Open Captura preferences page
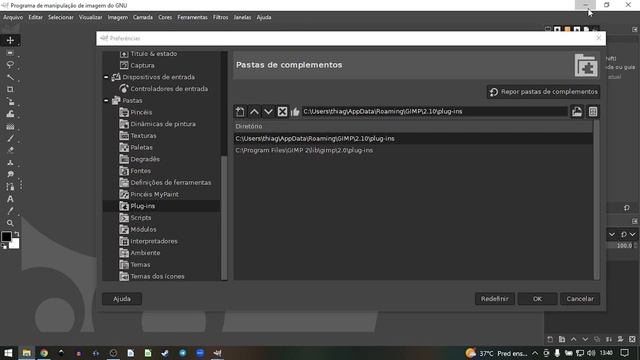 (142, 65)
